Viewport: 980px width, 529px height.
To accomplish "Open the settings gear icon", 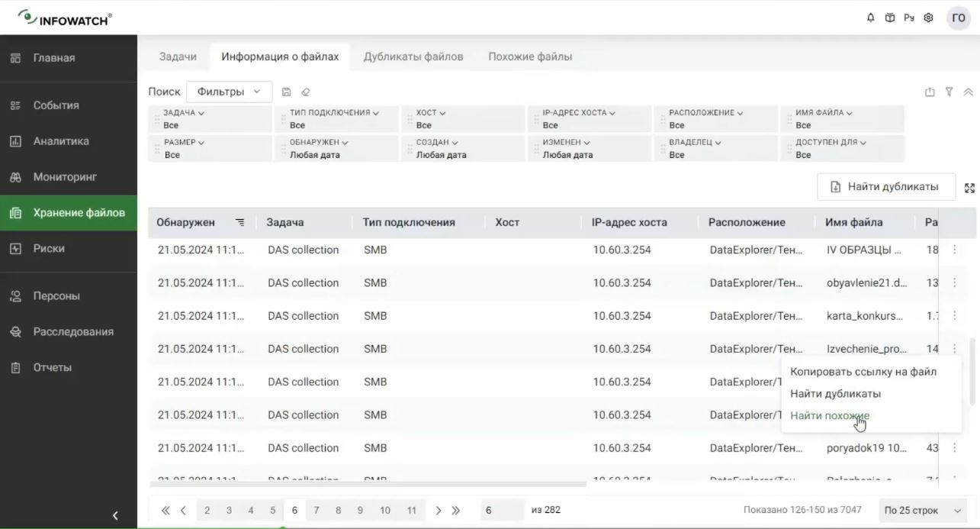I will coord(928,18).
